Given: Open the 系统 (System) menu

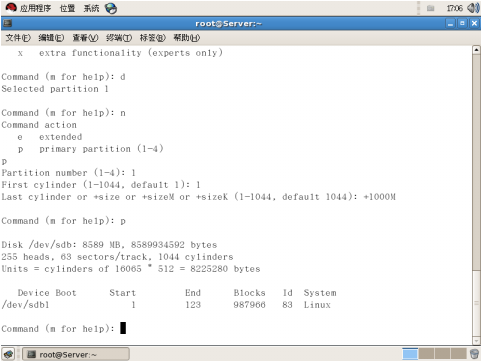Looking at the screenshot, I should coord(91,8).
